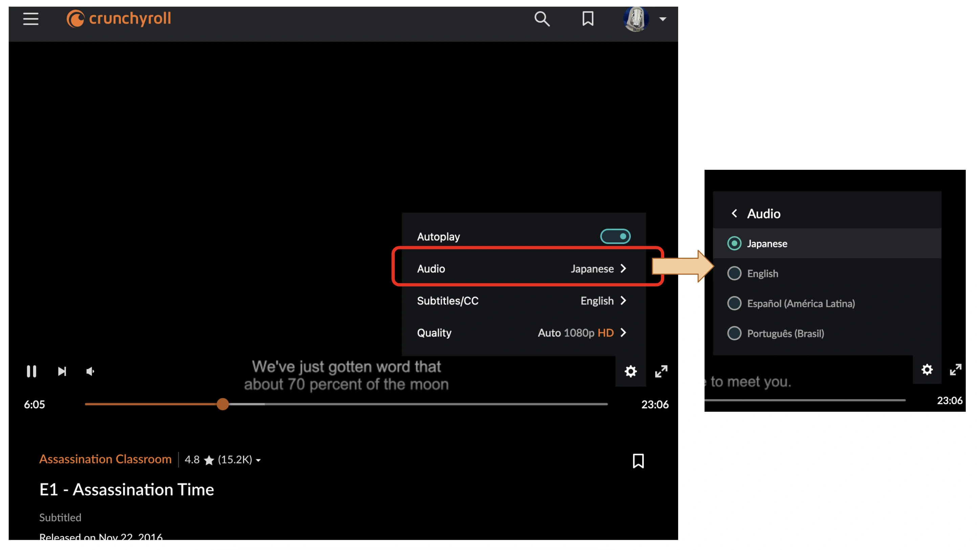The image size is (980, 550).
Task: Enter fullscreen mode
Action: click(661, 372)
